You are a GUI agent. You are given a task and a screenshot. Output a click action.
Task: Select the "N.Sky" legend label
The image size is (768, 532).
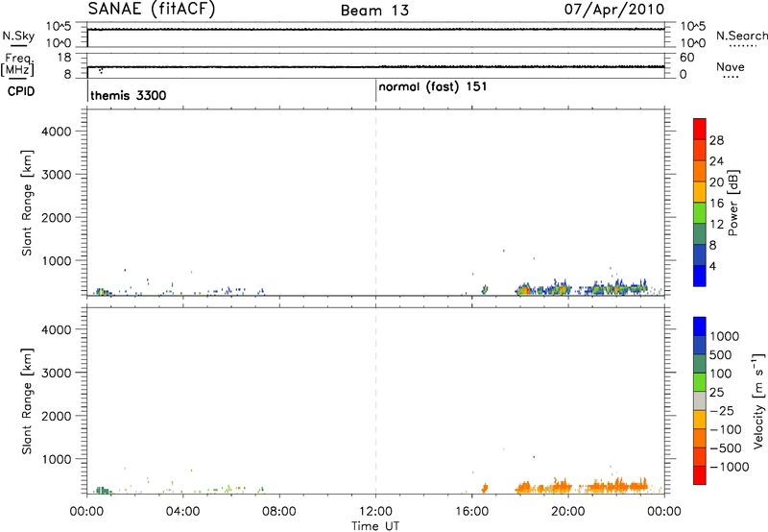(x=18, y=36)
